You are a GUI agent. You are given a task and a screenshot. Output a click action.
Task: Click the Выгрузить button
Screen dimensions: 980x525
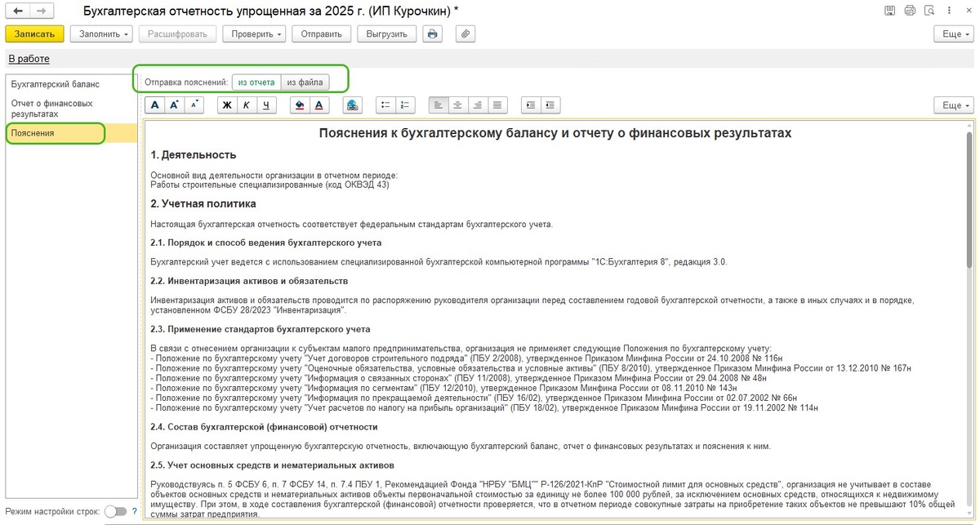pos(387,33)
